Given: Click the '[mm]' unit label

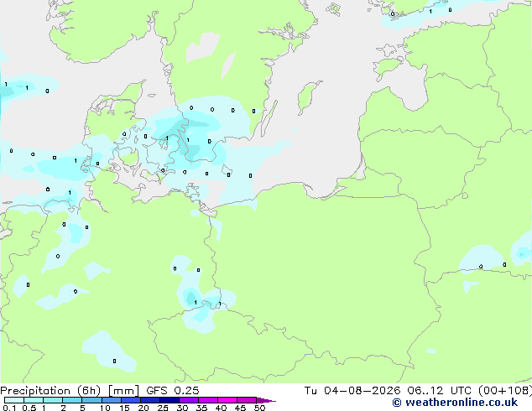Looking at the screenshot, I should pos(123,391).
